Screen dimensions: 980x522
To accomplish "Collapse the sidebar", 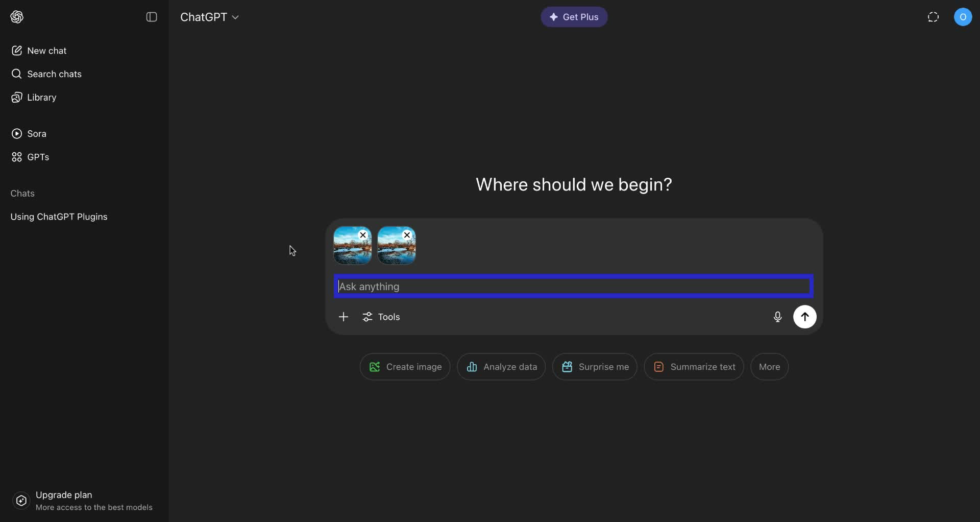I will [x=152, y=17].
